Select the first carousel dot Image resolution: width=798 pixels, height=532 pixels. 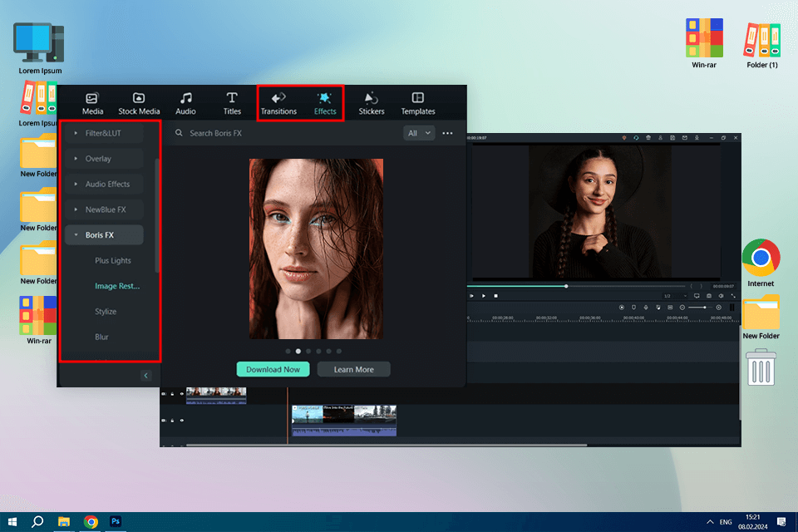[288, 352]
